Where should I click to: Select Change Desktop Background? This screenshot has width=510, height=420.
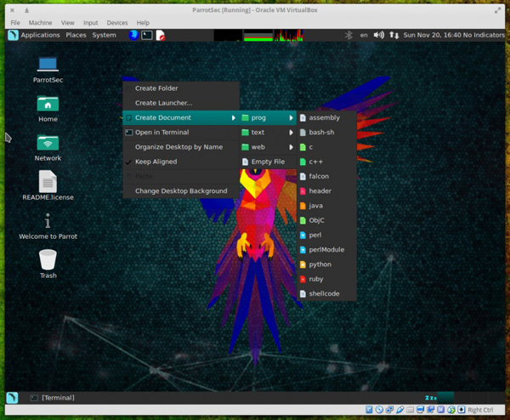pos(181,191)
